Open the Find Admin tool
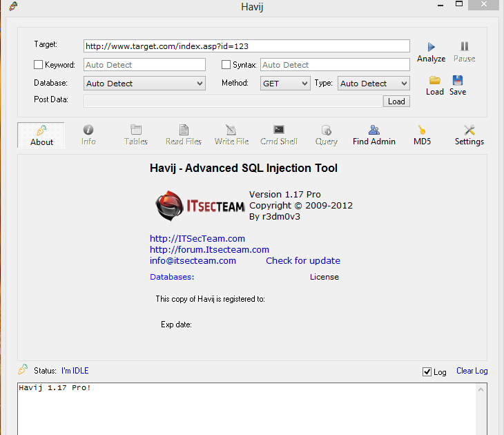Screen dimensions: 504x435 pos(374,135)
